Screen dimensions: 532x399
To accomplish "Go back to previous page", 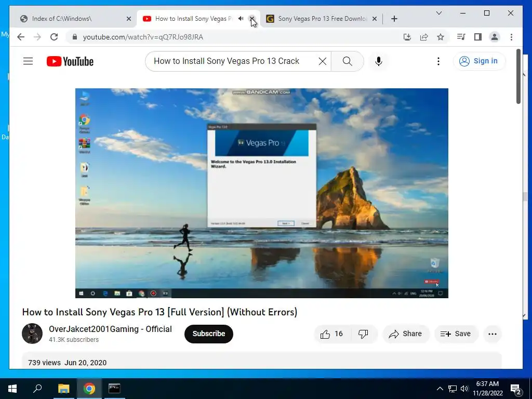I will 21,37.
